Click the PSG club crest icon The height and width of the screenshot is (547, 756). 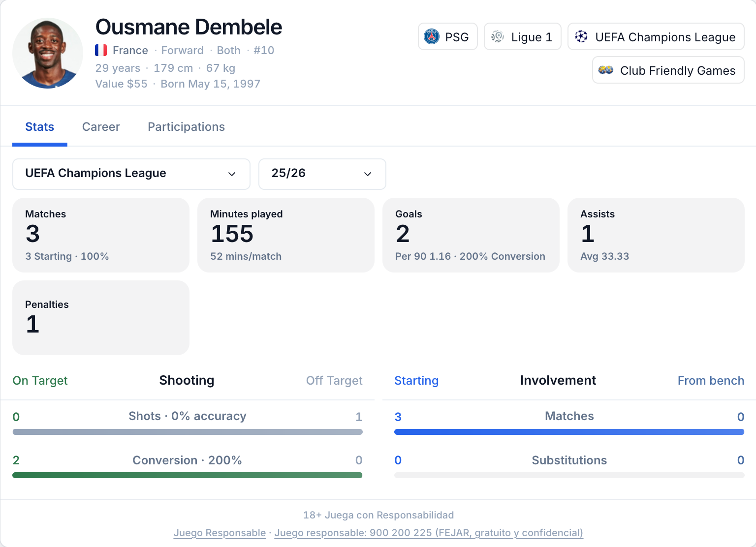pos(432,36)
